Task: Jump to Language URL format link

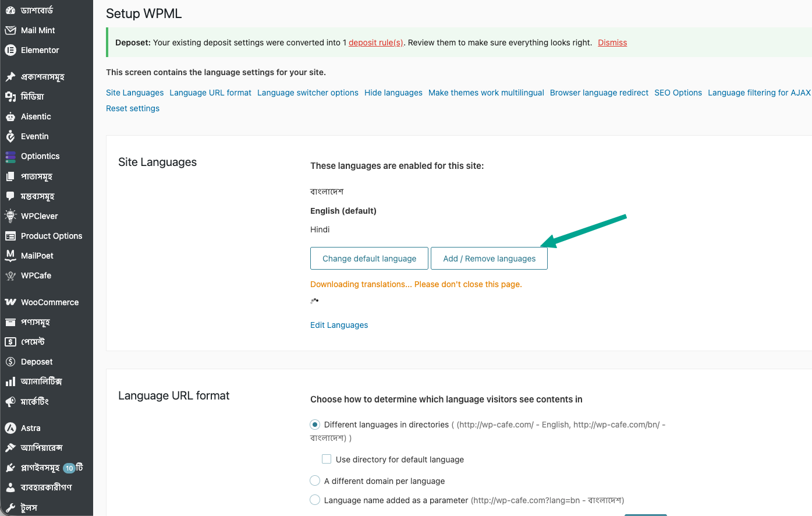Action: pyautogui.click(x=210, y=93)
